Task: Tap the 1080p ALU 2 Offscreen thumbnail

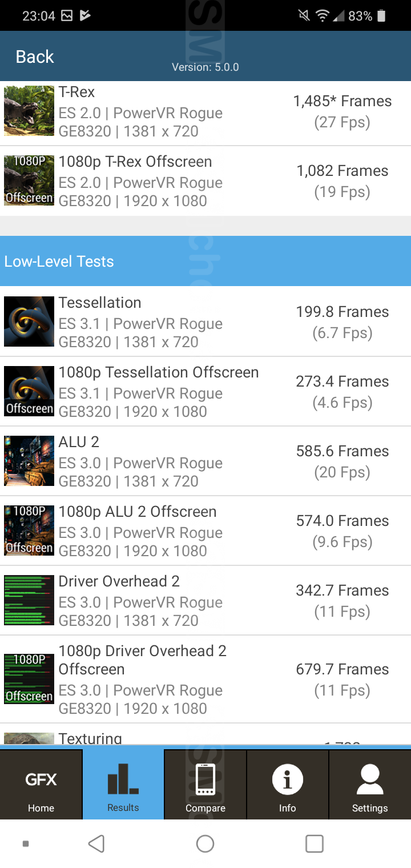Action: (29, 531)
